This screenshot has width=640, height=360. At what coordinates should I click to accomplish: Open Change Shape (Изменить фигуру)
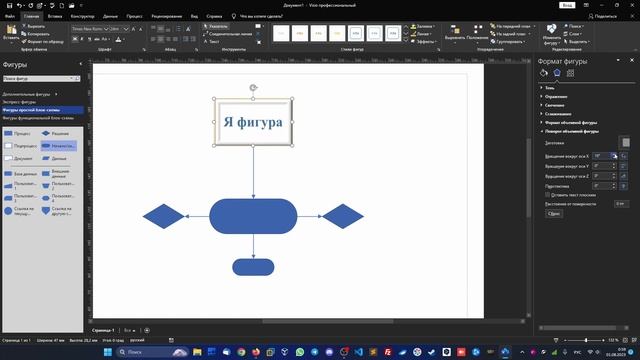pos(551,34)
